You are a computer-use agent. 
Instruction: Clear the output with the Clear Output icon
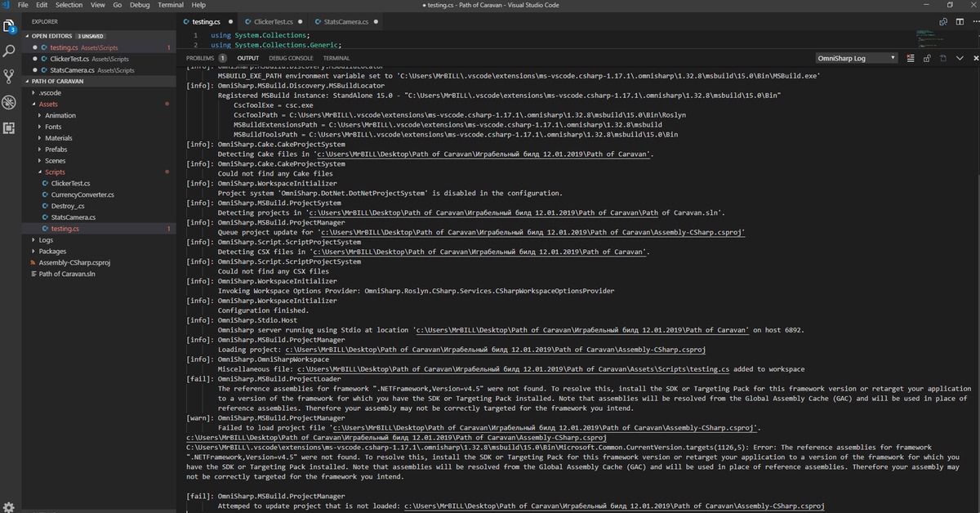click(909, 58)
